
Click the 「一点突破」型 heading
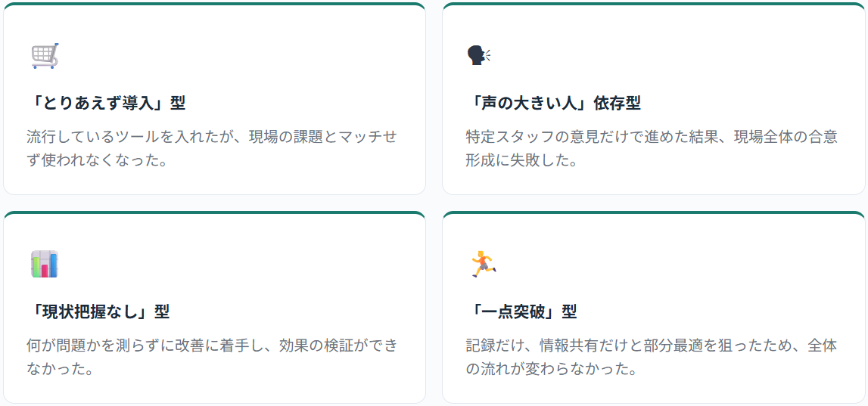pyautogui.click(x=521, y=311)
